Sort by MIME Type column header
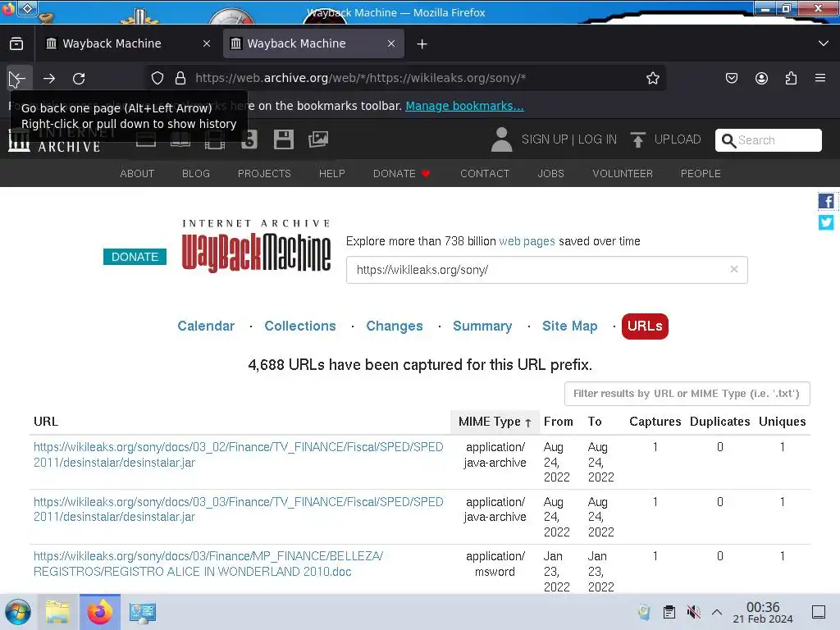This screenshot has height=630, width=840. [495, 422]
